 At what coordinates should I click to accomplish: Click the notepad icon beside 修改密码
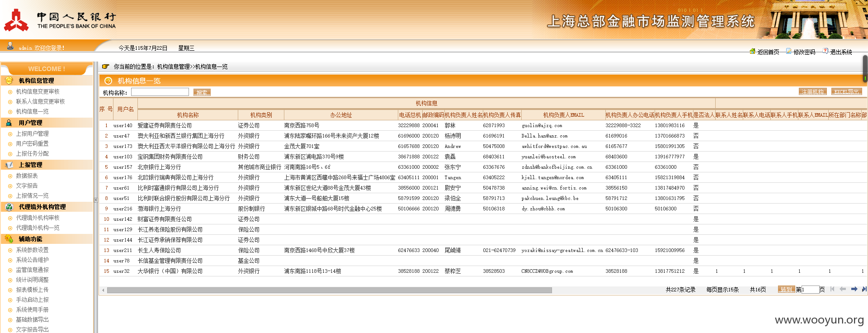click(x=788, y=51)
